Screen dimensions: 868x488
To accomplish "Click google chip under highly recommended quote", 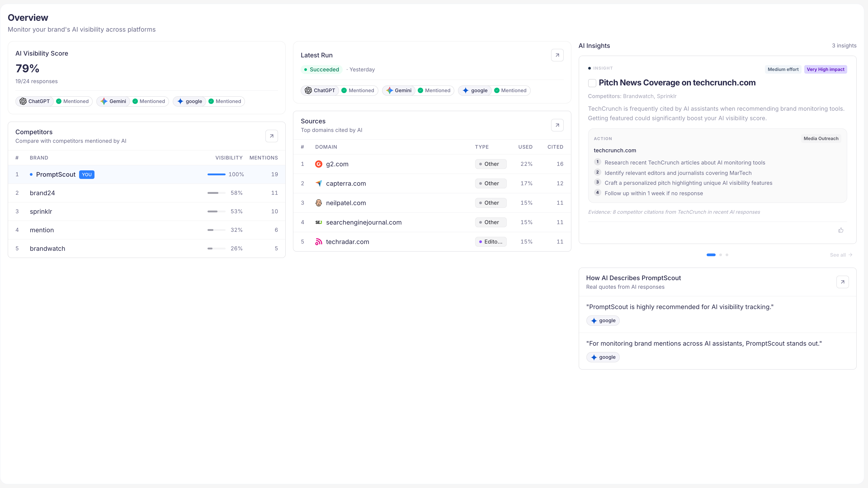I will (603, 321).
